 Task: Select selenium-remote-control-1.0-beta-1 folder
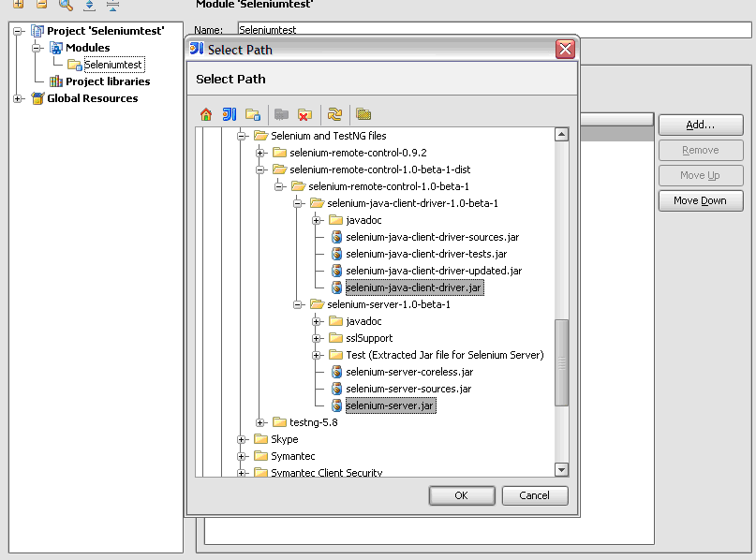pyautogui.click(x=389, y=186)
